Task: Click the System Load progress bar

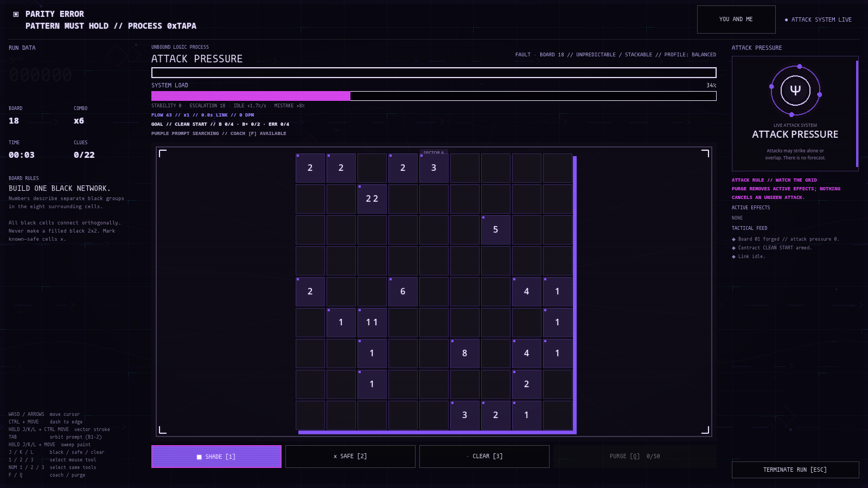Action: coord(434,96)
